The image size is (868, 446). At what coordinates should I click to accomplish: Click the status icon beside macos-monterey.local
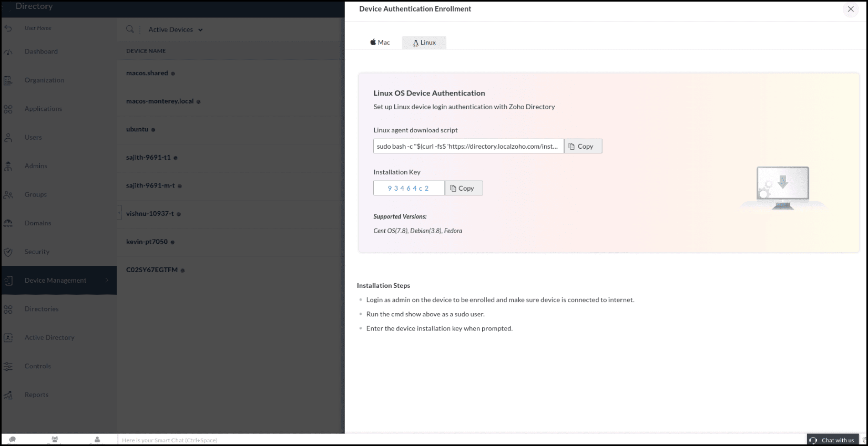click(x=198, y=102)
